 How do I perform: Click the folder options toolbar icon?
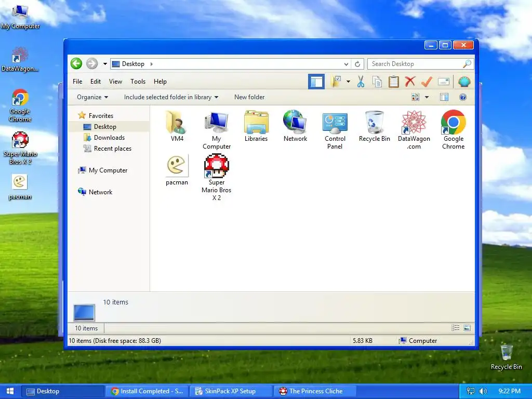point(336,82)
